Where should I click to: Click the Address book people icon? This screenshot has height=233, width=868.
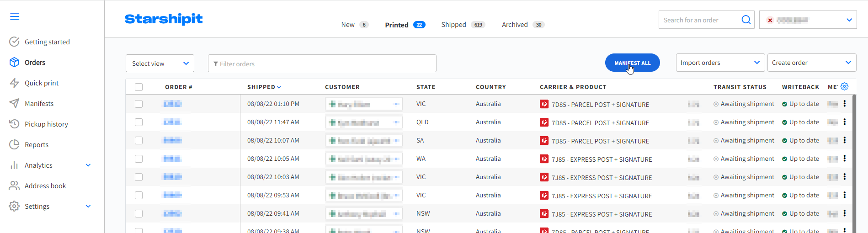[x=14, y=185]
